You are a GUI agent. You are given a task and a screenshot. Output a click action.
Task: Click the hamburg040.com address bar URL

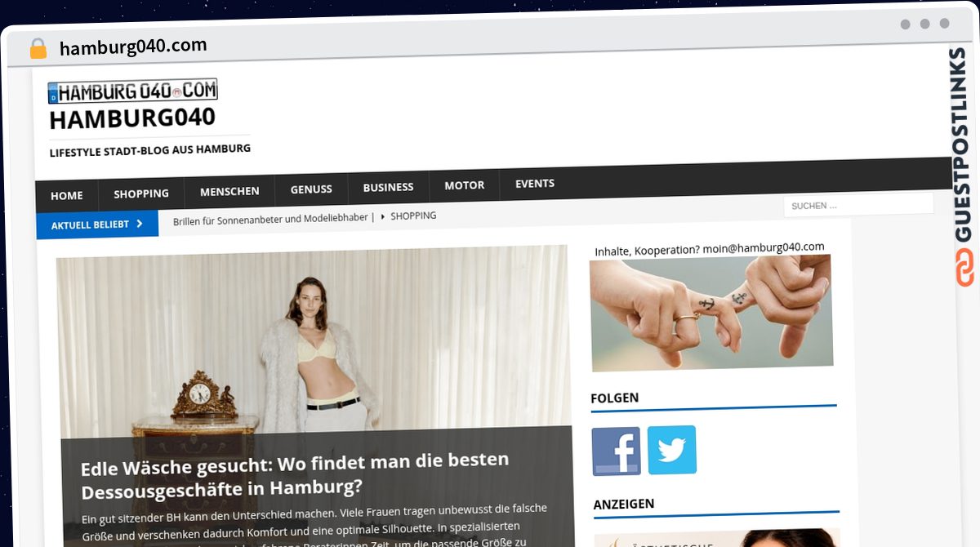pyautogui.click(x=133, y=47)
